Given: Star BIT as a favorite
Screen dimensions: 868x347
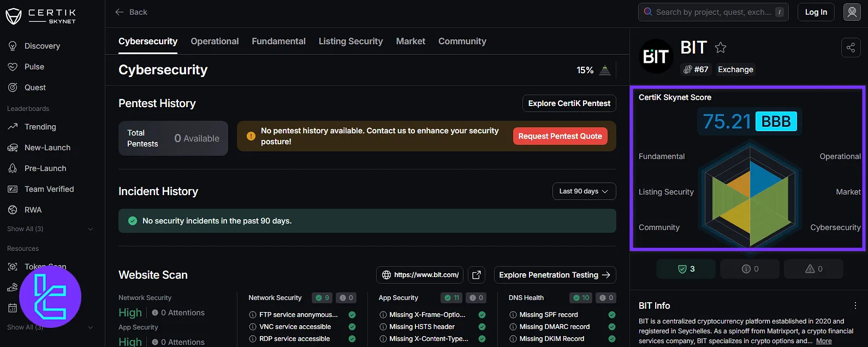Looking at the screenshot, I should [x=721, y=48].
